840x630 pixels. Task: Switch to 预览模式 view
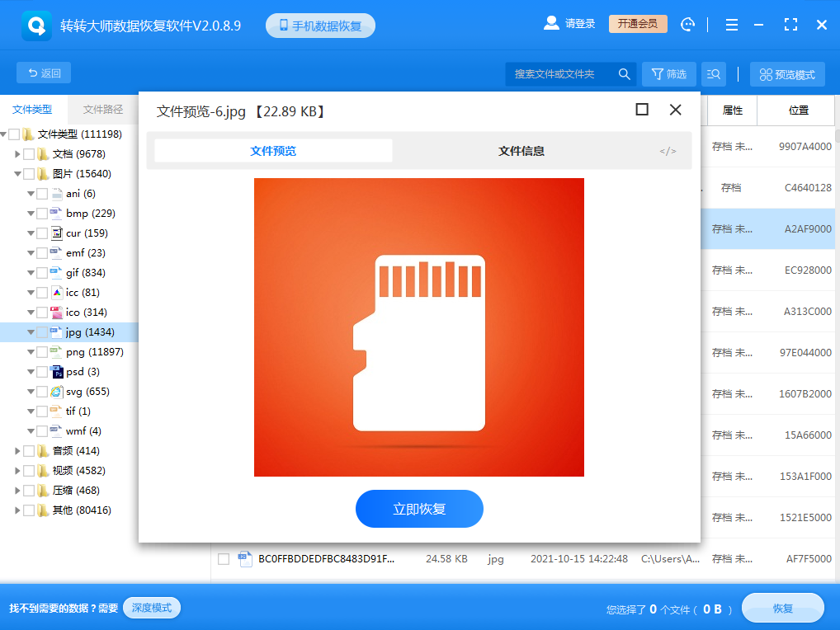pyautogui.click(x=786, y=73)
